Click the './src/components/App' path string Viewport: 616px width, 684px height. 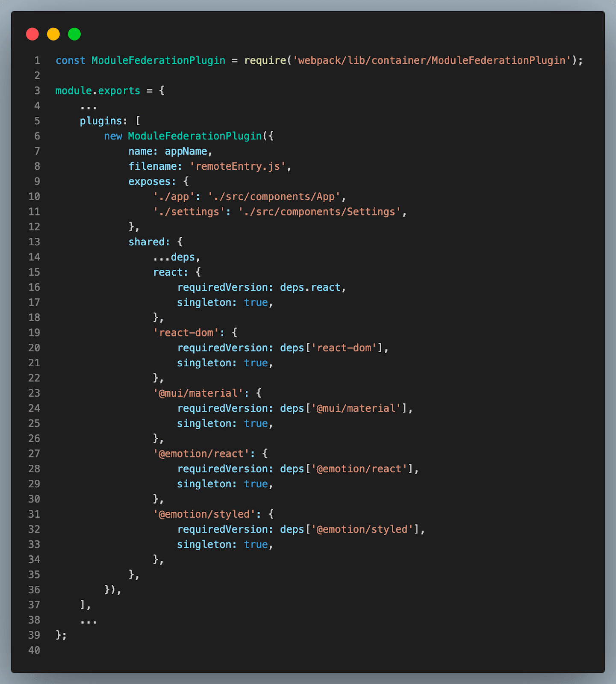point(274,197)
